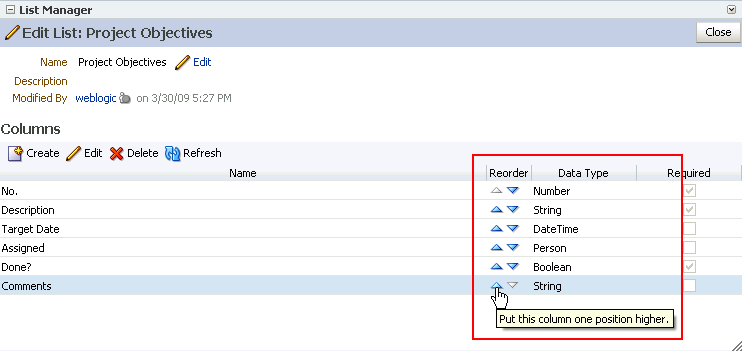742x364 pixels.
Task: Toggle Required checkbox for Comments row
Action: click(689, 285)
